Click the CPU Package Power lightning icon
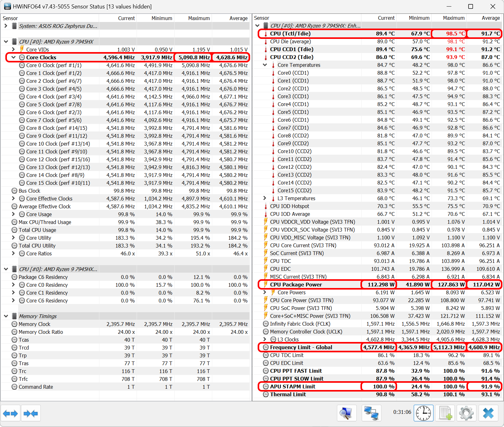The height and width of the screenshot is (427, 504). coord(266,284)
